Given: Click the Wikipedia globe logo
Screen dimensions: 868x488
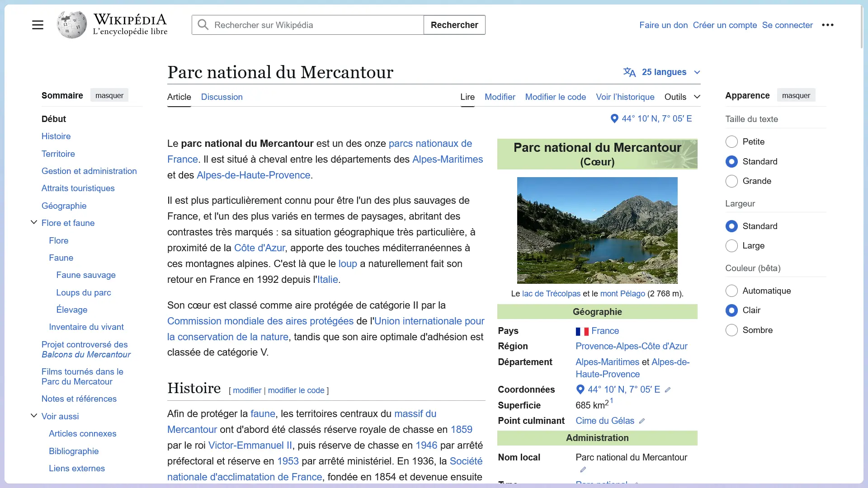Looking at the screenshot, I should 72,25.
